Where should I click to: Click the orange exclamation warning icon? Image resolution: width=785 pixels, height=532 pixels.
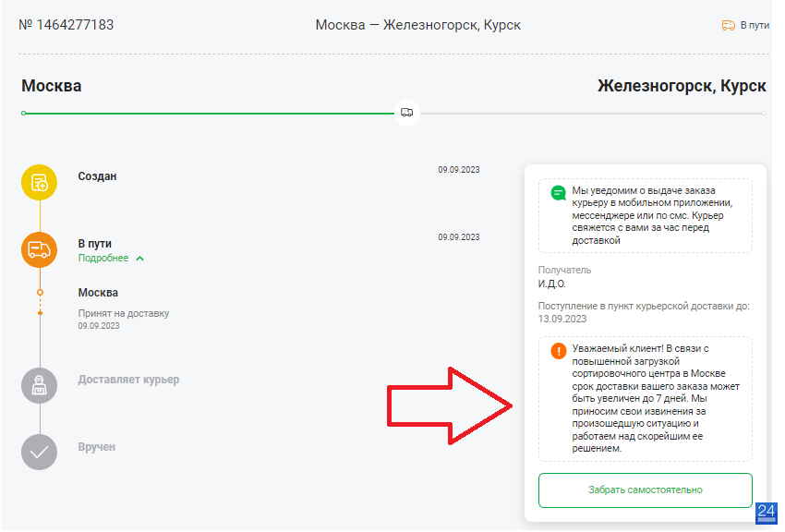pos(558,351)
